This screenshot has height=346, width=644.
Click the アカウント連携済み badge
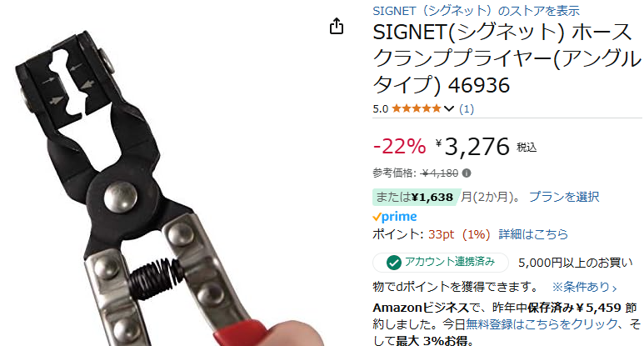pyautogui.click(x=441, y=262)
